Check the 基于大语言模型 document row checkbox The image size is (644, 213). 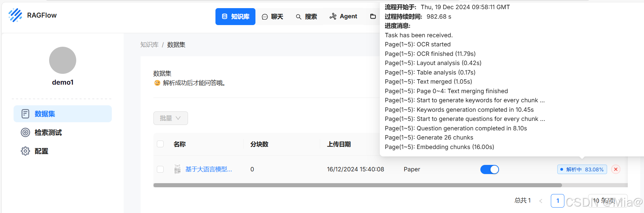(x=161, y=169)
